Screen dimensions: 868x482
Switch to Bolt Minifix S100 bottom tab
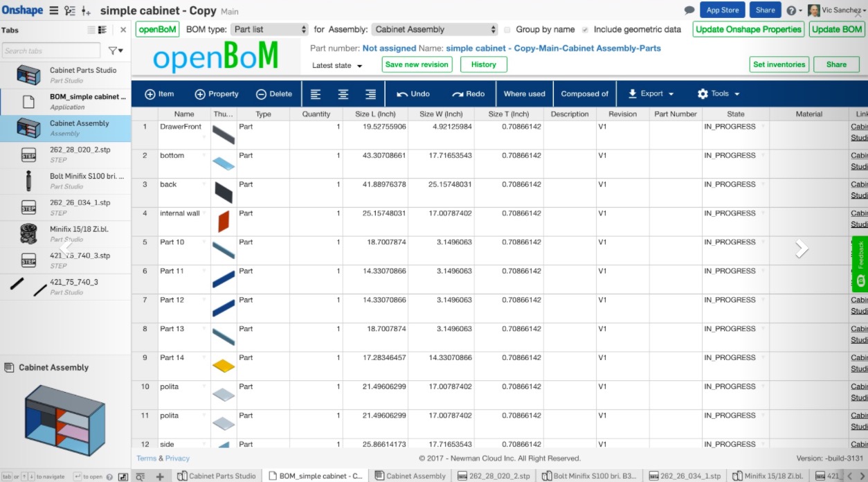tap(589, 476)
